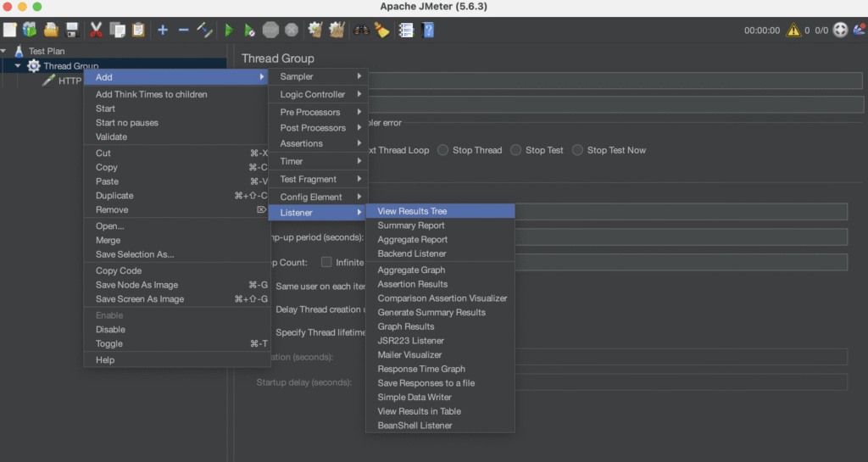
Task: Collapse the Test Plan tree node
Action: tap(5, 51)
